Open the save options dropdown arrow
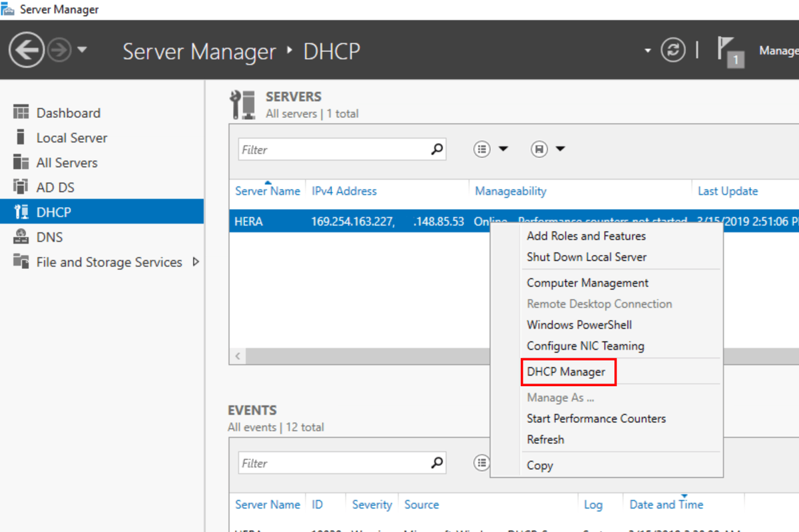The height and width of the screenshot is (532, 799). (559, 149)
